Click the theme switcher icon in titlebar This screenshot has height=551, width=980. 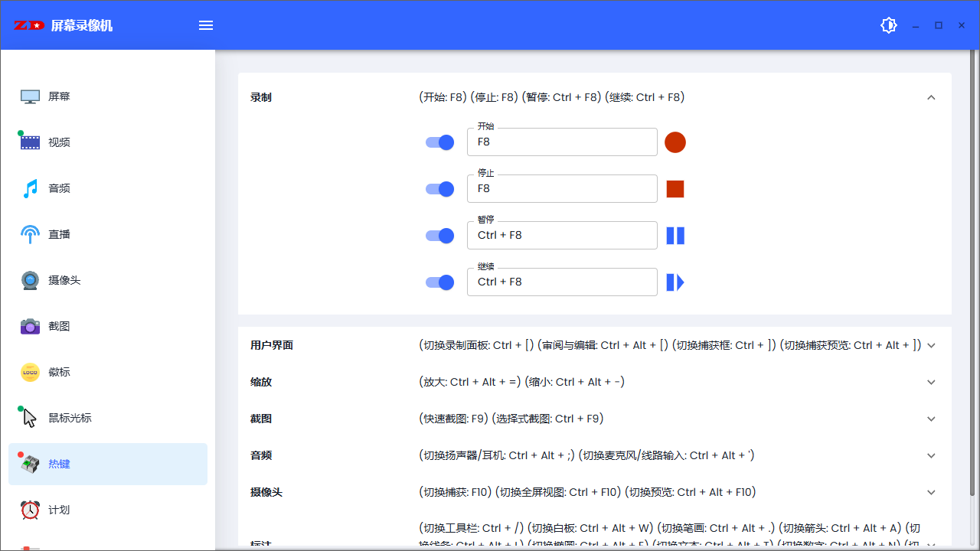click(x=888, y=24)
